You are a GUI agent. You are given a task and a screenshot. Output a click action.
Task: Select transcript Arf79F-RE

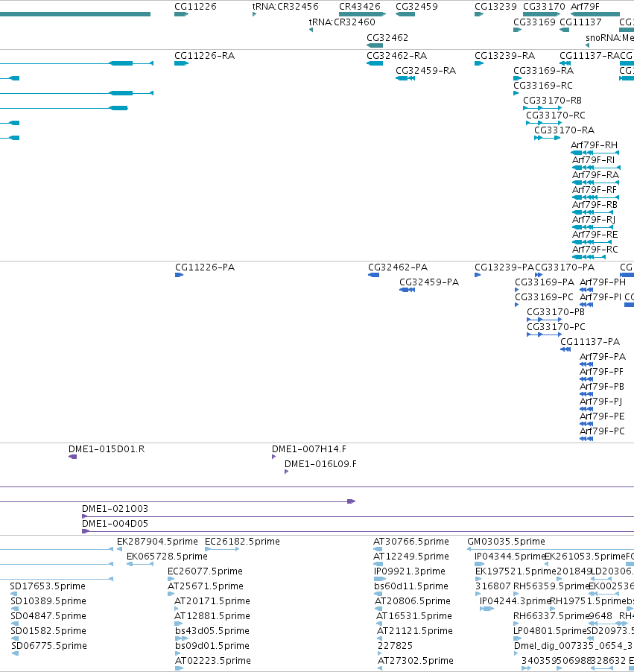pyautogui.click(x=592, y=242)
